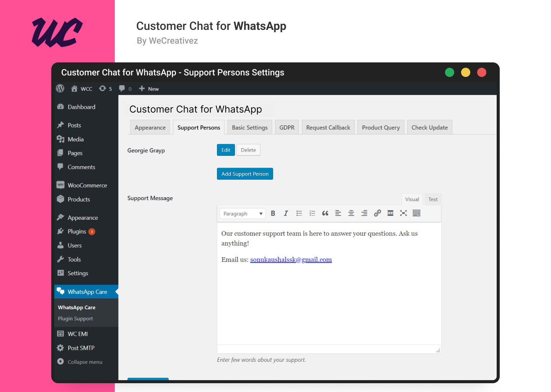Open Plugins menu with 3 updates
This screenshot has width=551, height=392.
click(x=86, y=232)
